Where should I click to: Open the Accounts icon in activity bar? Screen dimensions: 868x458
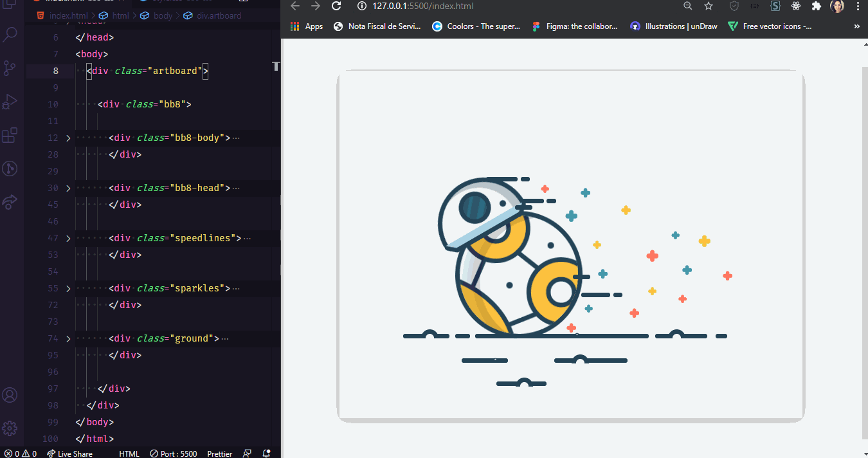tap(10, 395)
